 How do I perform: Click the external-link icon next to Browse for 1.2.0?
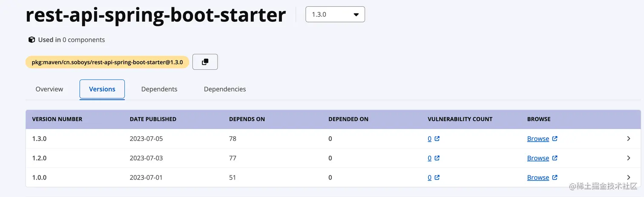[555, 158]
